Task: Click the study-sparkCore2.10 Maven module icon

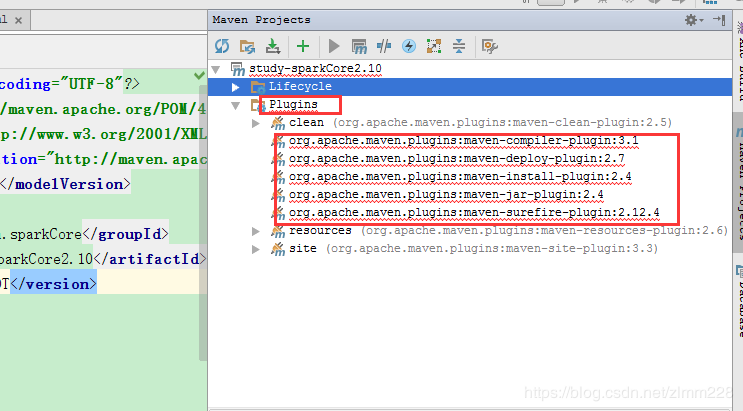Action: pos(237,69)
